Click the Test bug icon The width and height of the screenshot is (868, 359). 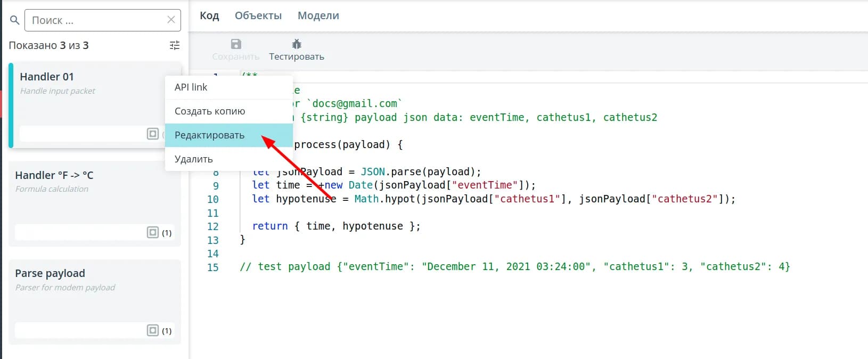297,44
